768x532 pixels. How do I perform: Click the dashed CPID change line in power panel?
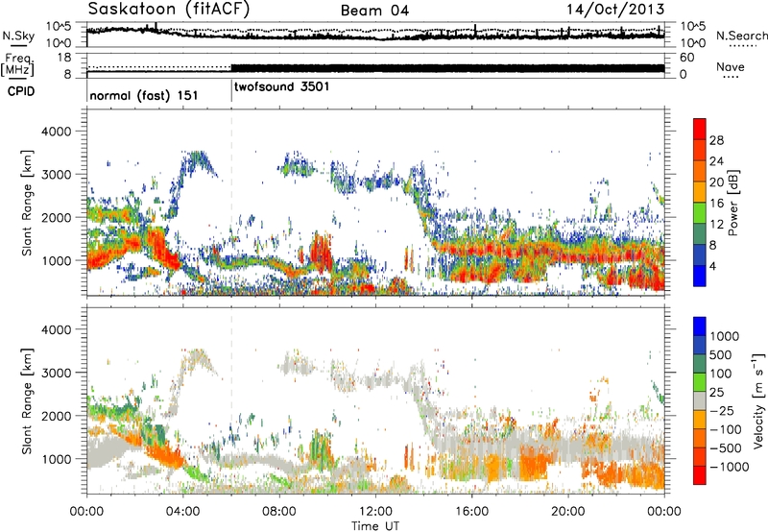point(231,203)
